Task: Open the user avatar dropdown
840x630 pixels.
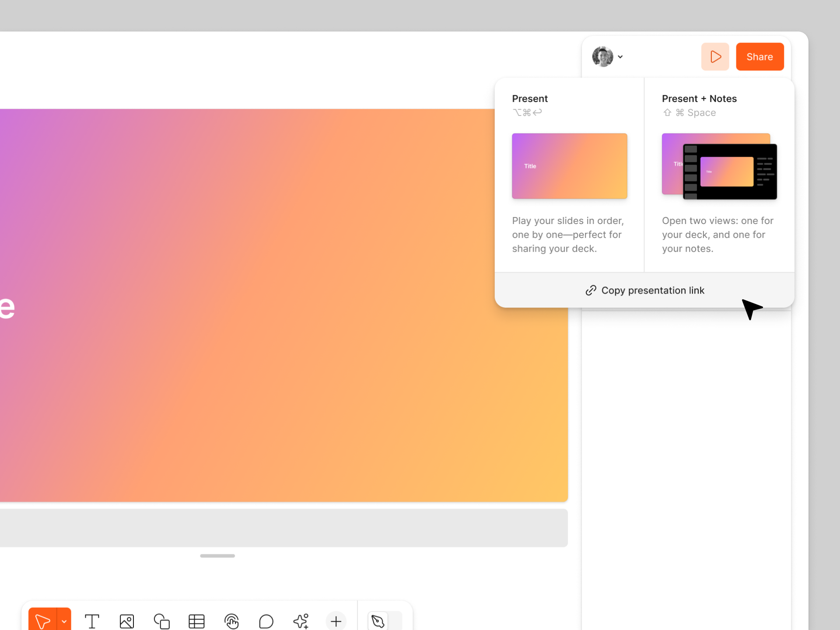Action: [607, 57]
